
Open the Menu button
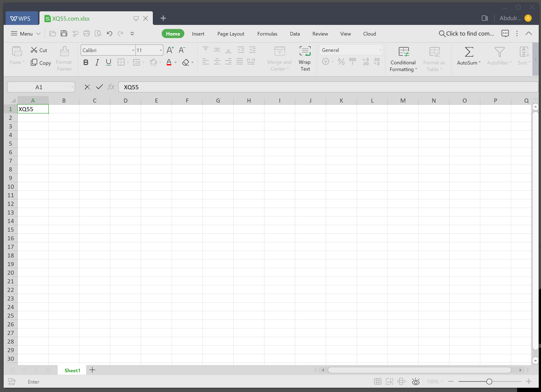click(25, 34)
